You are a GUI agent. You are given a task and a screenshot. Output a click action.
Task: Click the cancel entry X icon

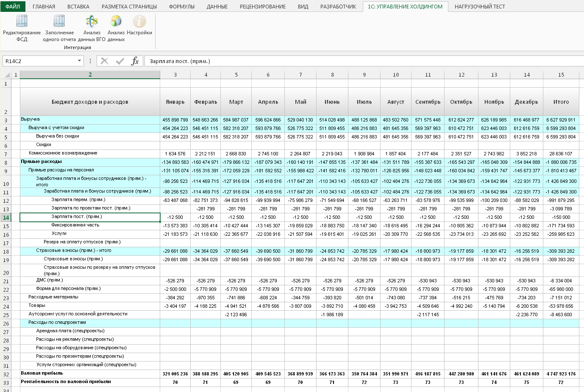105,61
